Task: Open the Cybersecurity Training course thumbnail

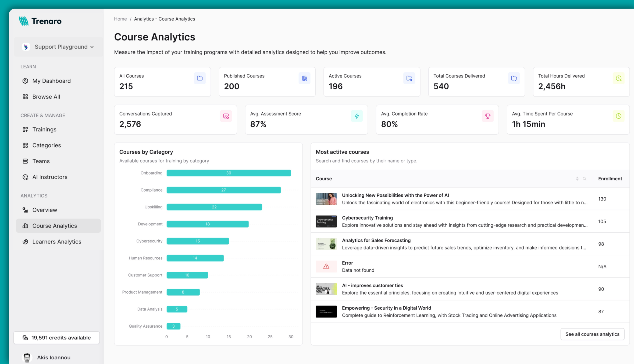Action: 326,221
